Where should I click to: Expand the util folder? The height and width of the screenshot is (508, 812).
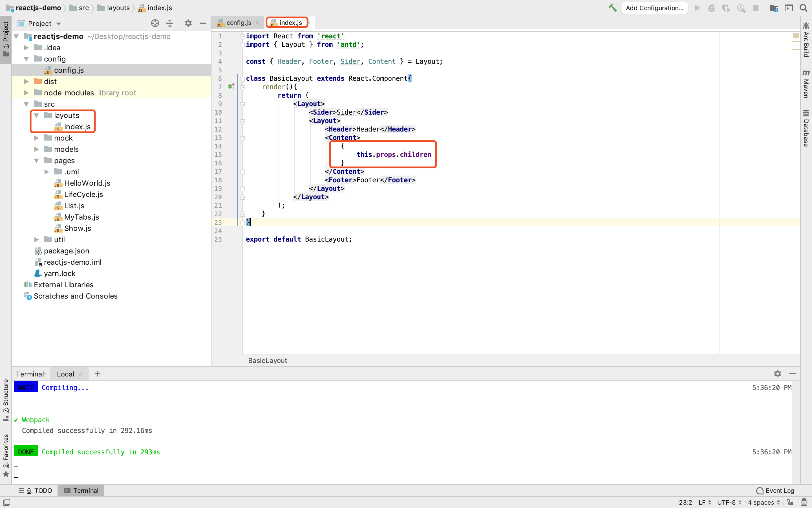36,240
